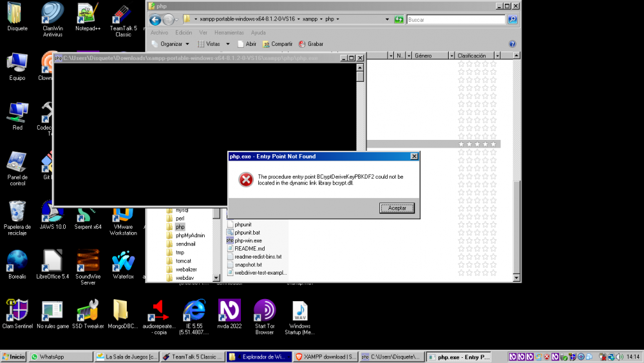Open the Archivo menu in Explorer
This screenshot has height=363, width=644.
(x=159, y=32)
